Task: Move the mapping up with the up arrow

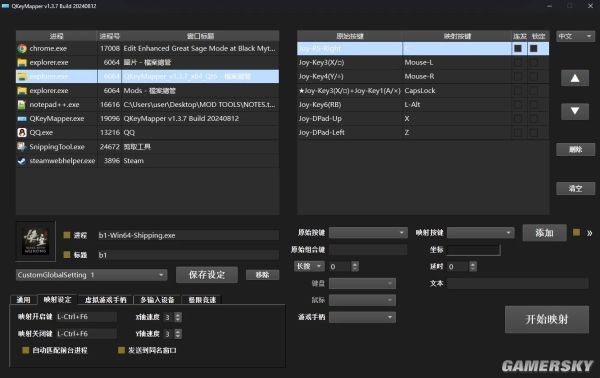Action: coord(575,78)
